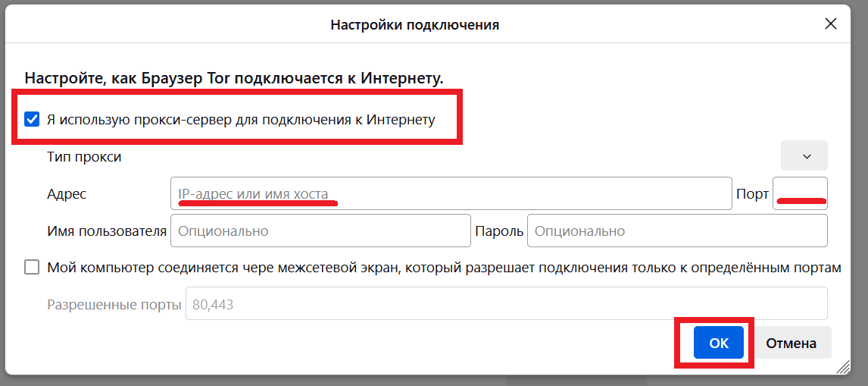
Task: Uncheck the proxy server usage checkbox
Action: (32, 119)
